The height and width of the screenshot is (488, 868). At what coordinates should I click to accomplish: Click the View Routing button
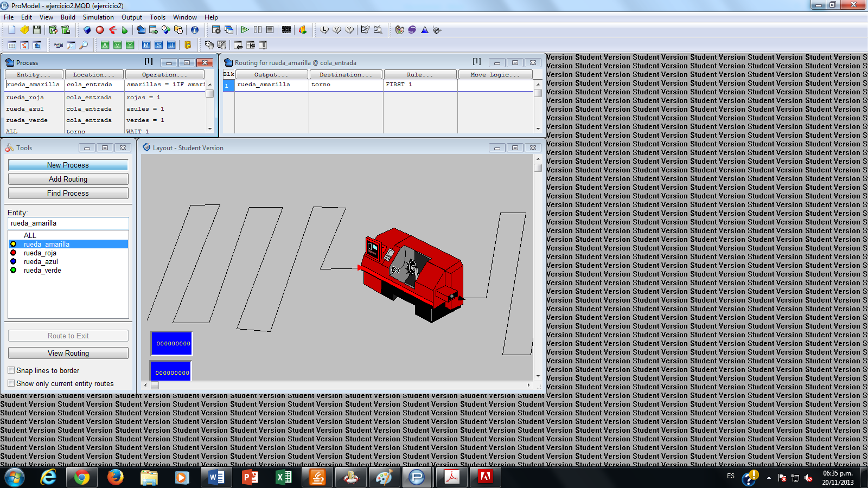(x=68, y=353)
